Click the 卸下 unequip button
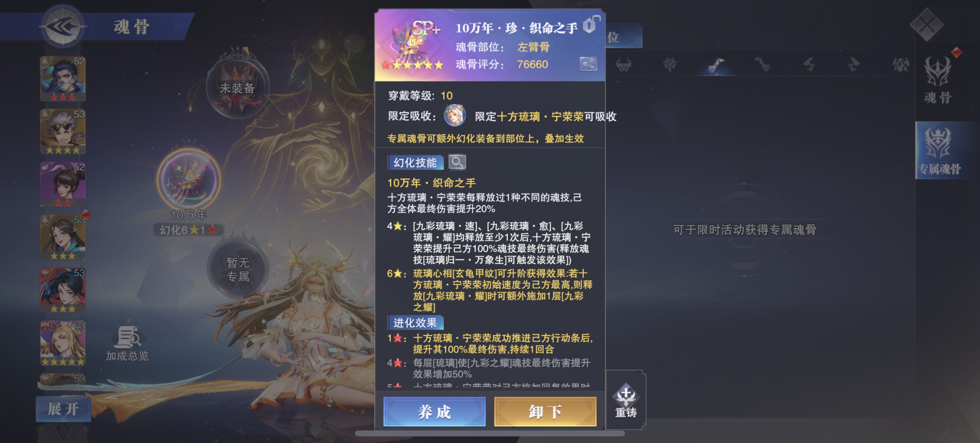 tap(545, 411)
